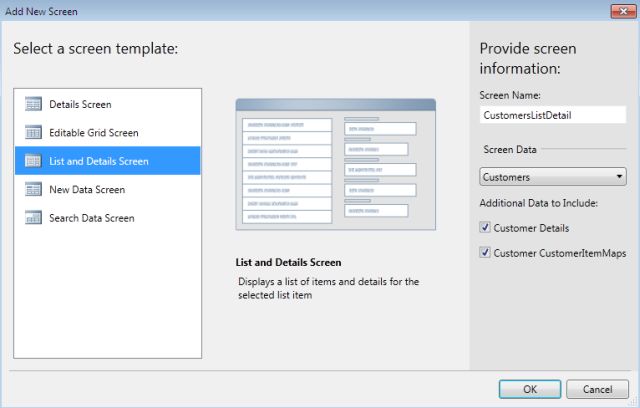Choose Editable Grid Screen label
The width and height of the screenshot is (640, 408).
(94, 133)
